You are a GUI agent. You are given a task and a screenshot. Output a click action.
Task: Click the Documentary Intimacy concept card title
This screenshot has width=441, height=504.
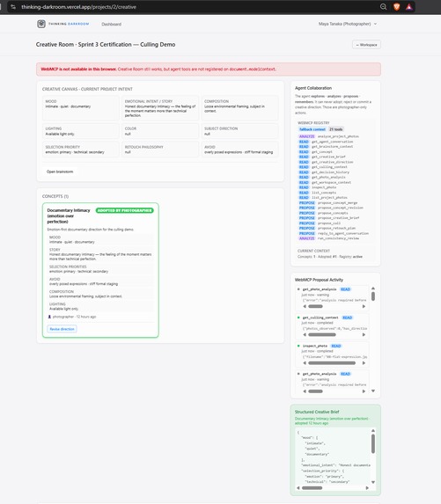click(69, 216)
